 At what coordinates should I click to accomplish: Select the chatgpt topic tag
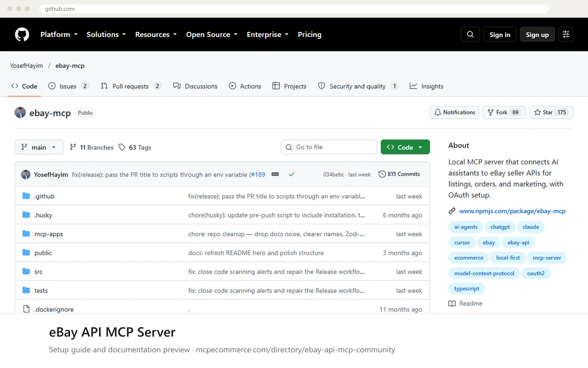pos(500,227)
